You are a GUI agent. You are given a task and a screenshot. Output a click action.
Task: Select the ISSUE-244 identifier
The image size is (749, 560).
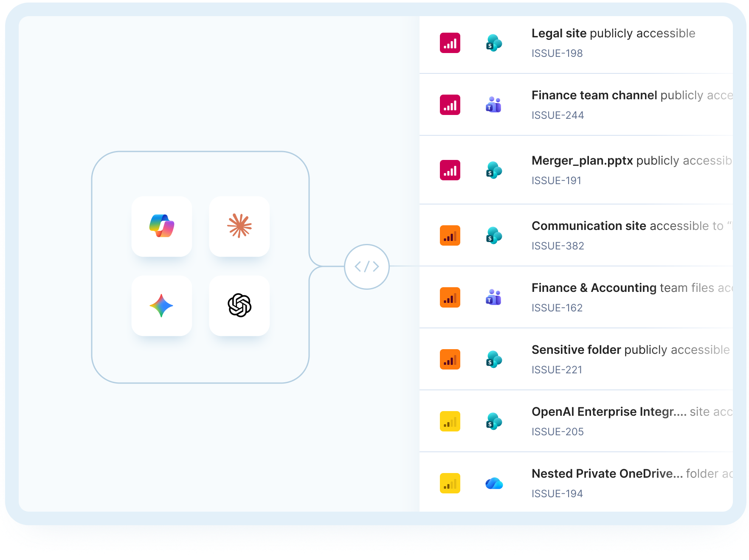point(558,115)
